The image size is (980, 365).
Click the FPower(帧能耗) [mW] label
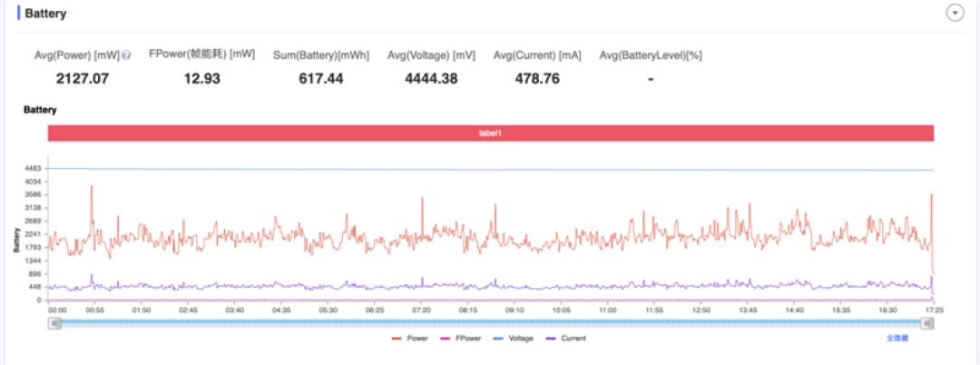(x=201, y=54)
